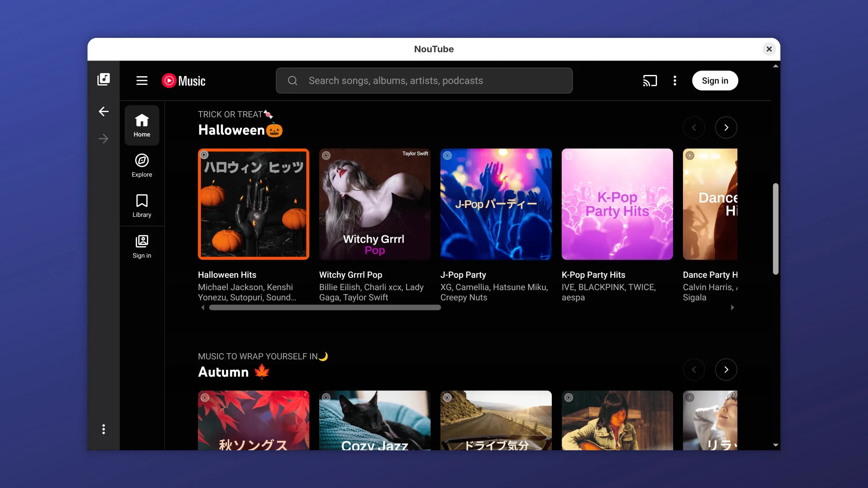The width and height of the screenshot is (868, 488).
Task: Open the vertical three-dot menu at sidebar bottom
Action: [103, 429]
